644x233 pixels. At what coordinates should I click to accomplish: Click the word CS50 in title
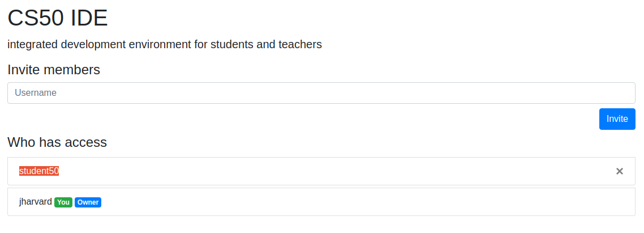click(36, 18)
